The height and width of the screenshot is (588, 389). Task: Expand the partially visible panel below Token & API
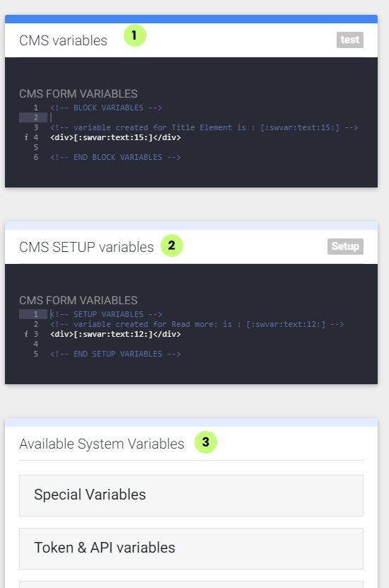[x=191, y=584]
